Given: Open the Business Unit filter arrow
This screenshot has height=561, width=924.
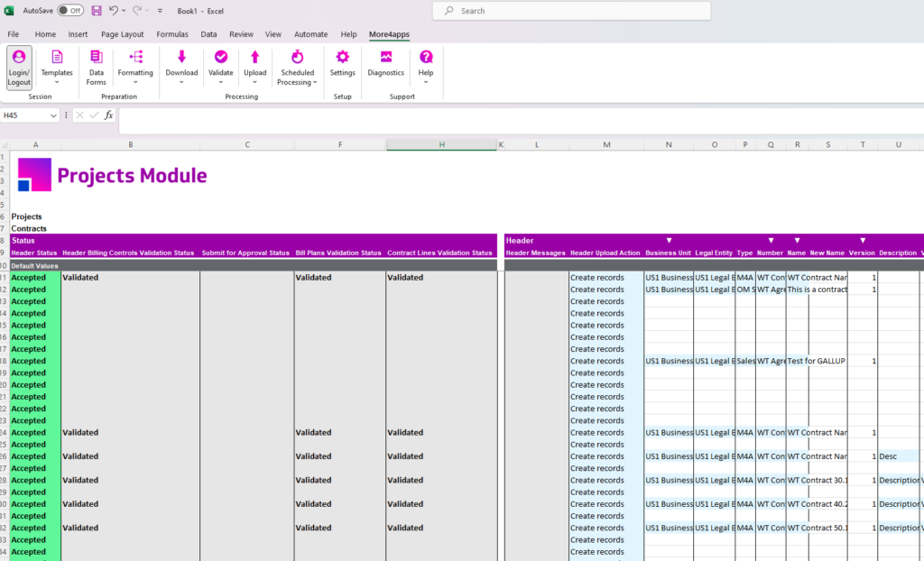Looking at the screenshot, I should (669, 241).
